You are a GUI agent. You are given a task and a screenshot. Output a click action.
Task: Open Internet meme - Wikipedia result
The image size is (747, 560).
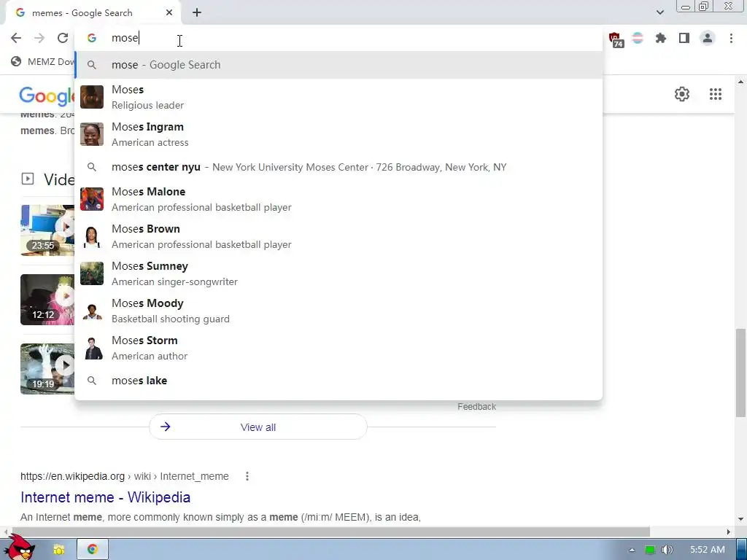[x=105, y=497]
